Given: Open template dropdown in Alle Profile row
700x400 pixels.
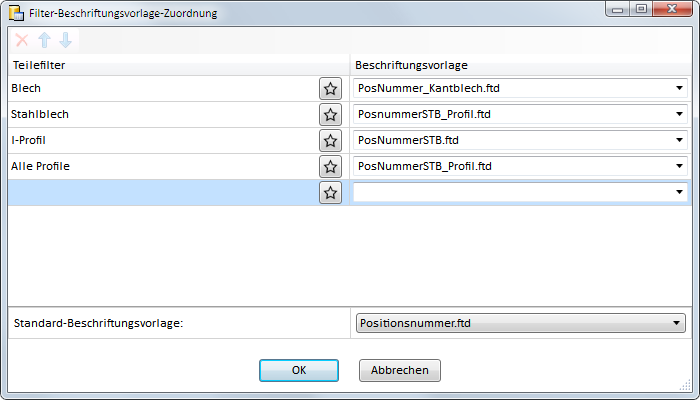Looking at the screenshot, I should pyautogui.click(x=520, y=166).
